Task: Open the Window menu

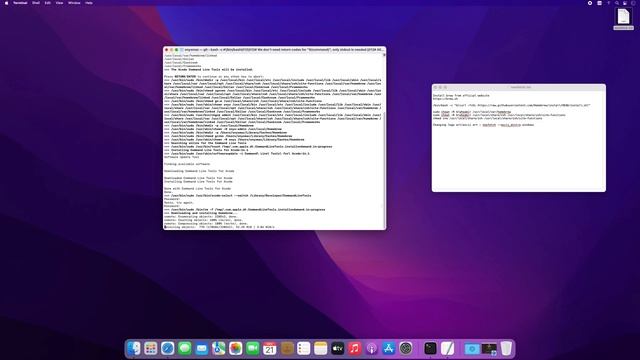Action: [x=74, y=3]
